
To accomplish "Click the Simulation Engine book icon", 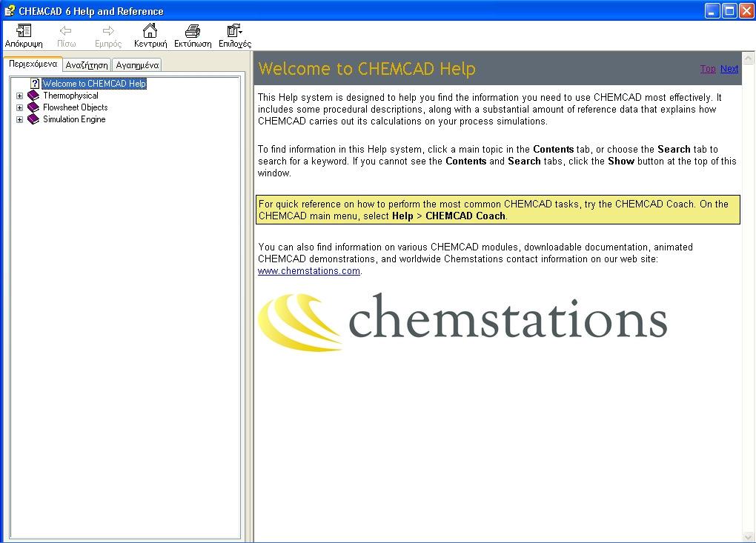I will pos(33,119).
